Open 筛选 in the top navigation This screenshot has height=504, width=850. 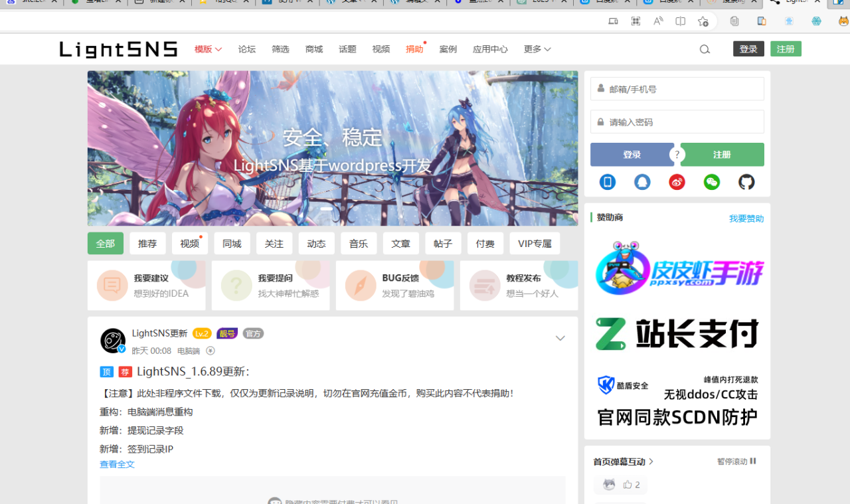(280, 49)
